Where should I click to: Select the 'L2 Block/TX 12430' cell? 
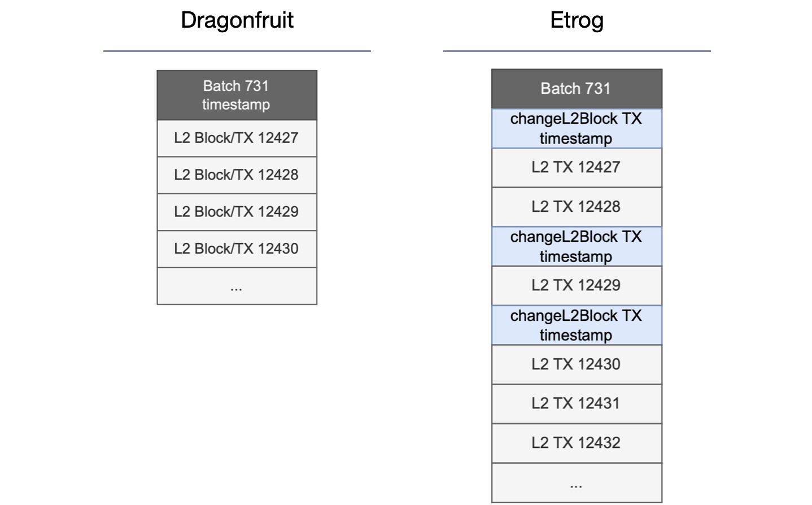(x=237, y=249)
